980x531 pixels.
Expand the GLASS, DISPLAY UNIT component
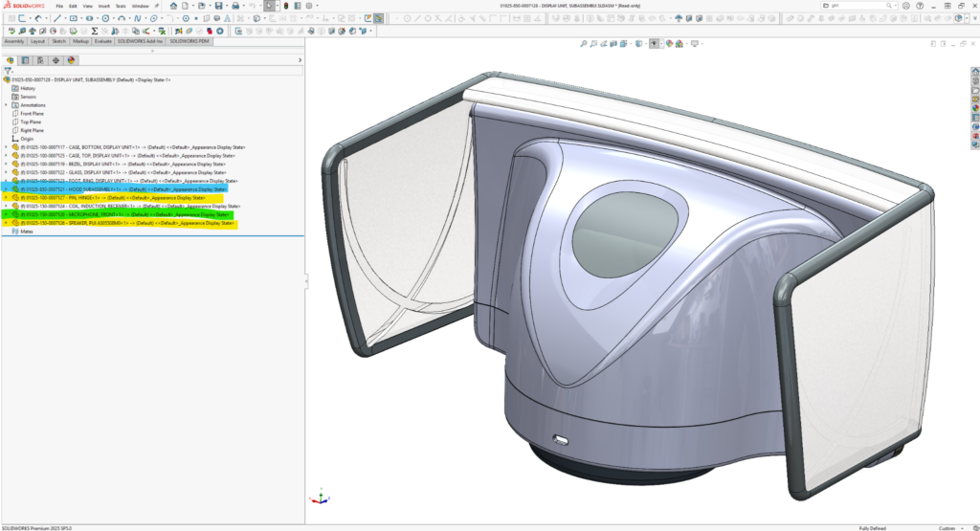(7, 172)
